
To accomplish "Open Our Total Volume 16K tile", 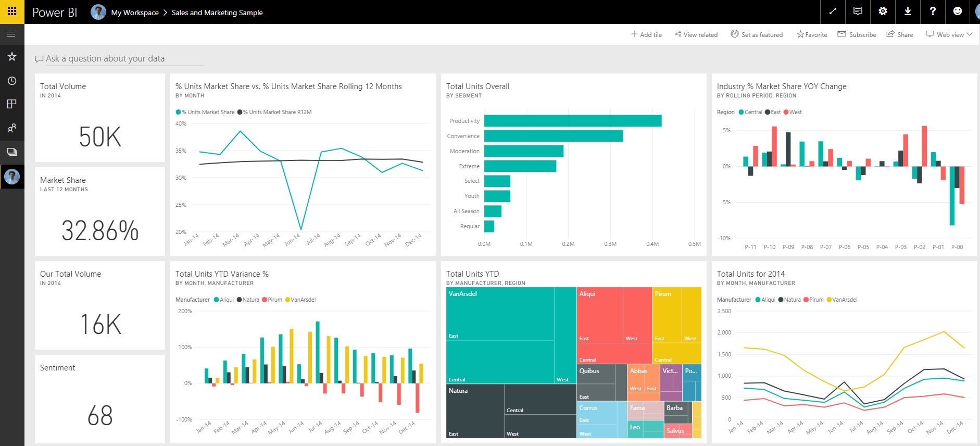I will pos(100,305).
